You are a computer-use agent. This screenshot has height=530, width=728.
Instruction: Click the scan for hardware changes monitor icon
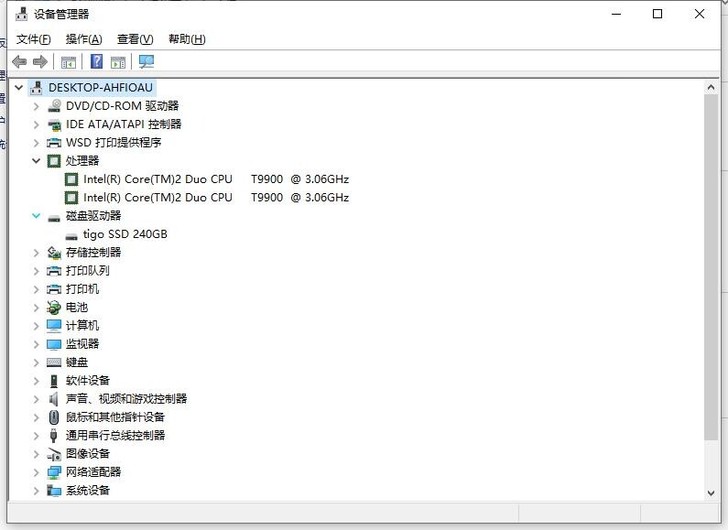click(x=146, y=62)
